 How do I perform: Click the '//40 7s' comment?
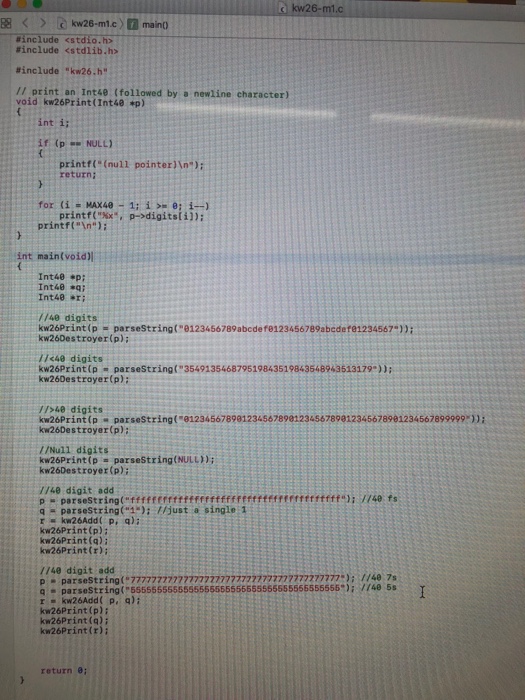tap(379, 578)
